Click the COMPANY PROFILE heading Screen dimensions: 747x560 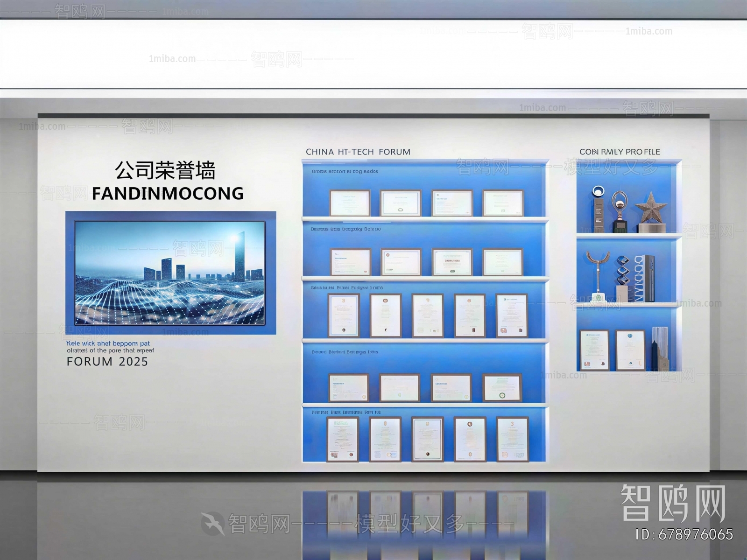(x=620, y=152)
